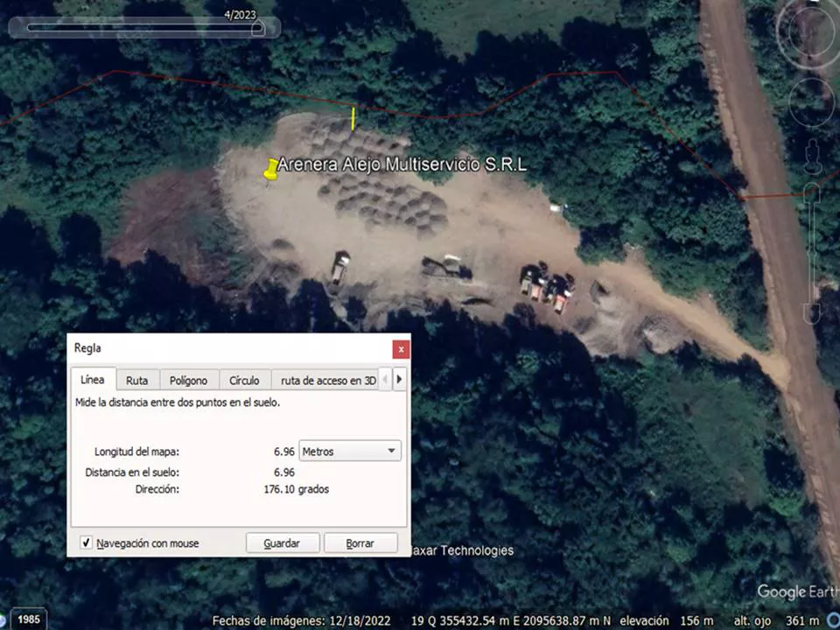This screenshot has height=630, width=840.
Task: Toggle the Navegación con mouse checkbox
Action: click(87, 543)
